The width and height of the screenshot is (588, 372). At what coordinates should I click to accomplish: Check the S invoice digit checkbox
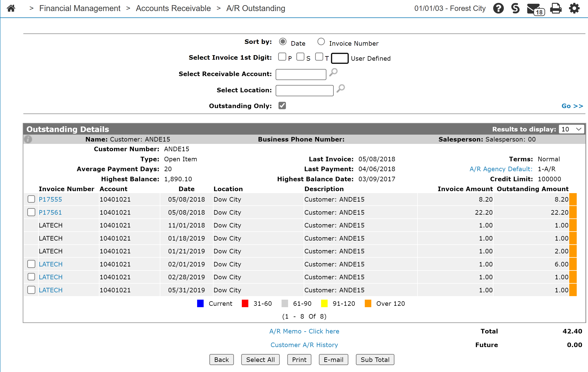click(x=300, y=57)
